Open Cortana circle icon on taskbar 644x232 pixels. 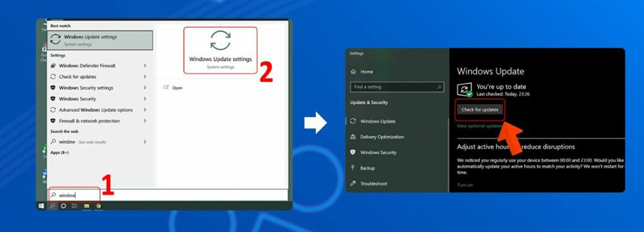click(x=63, y=206)
